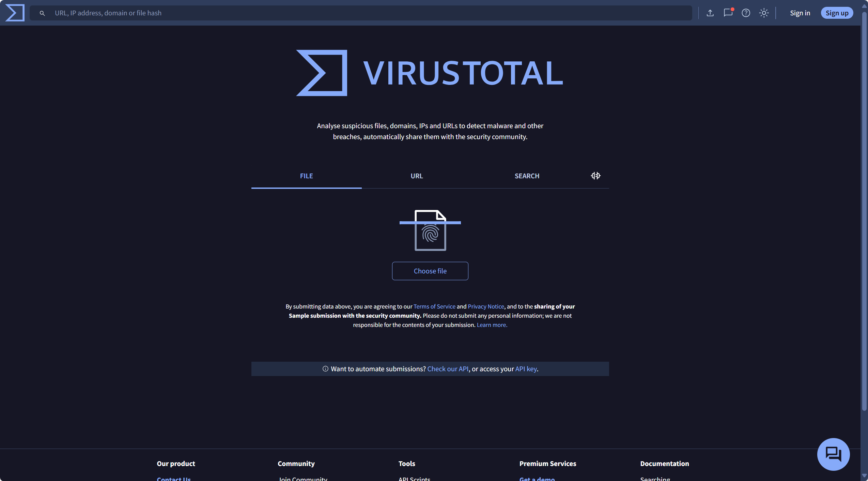Click the Check our API link

pos(448,369)
